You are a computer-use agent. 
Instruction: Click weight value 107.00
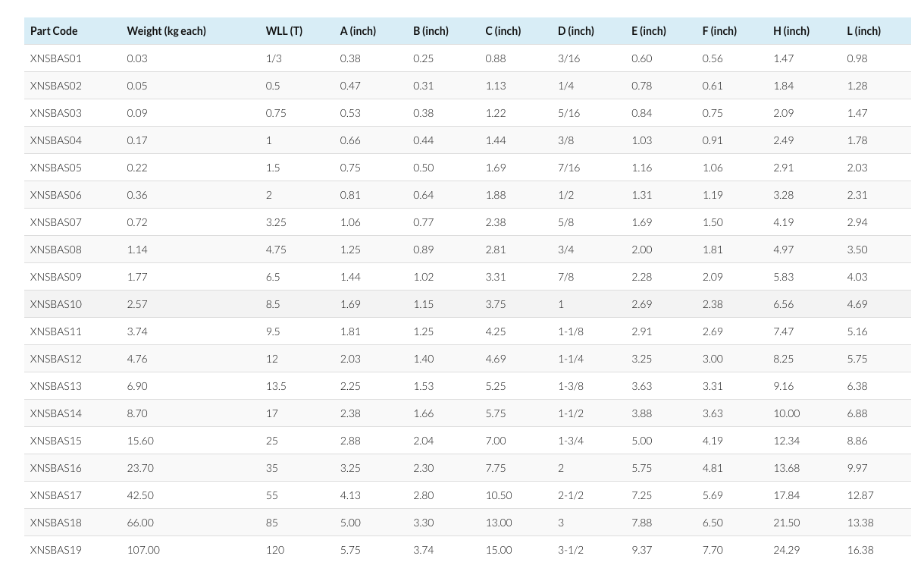[143, 550]
